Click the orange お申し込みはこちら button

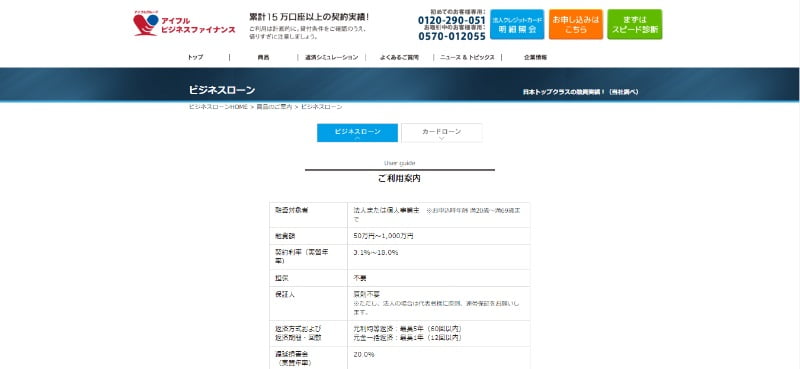click(576, 24)
